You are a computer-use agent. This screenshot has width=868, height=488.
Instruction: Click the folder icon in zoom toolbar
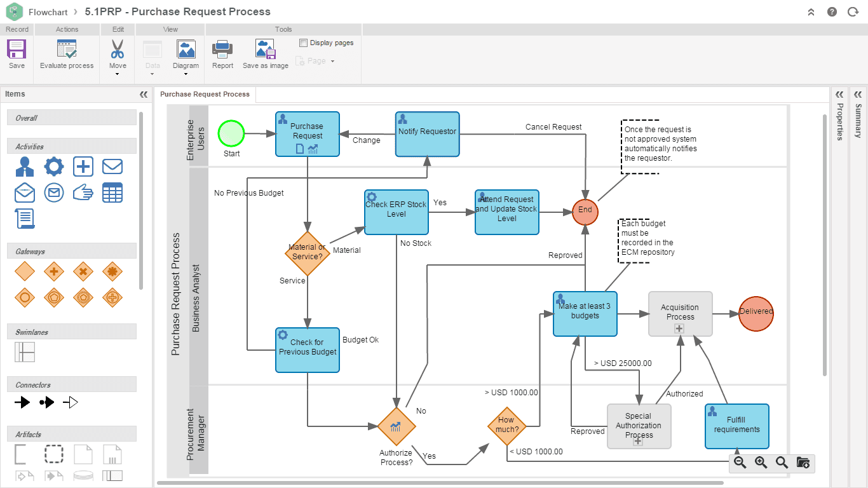pos(803,463)
